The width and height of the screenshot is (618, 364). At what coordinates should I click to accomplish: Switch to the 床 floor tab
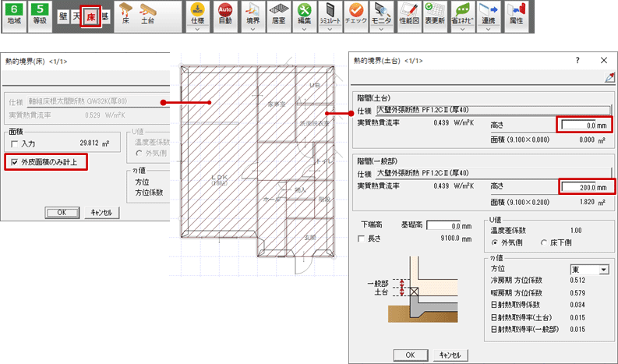(90, 16)
